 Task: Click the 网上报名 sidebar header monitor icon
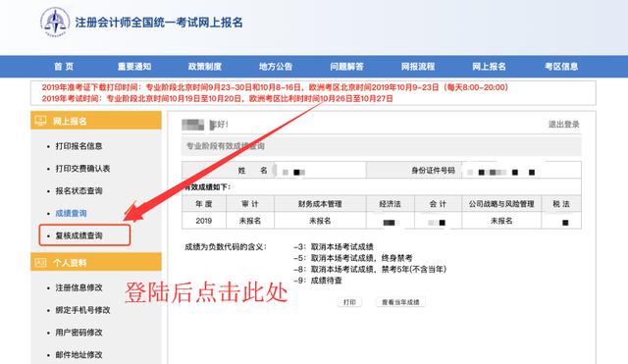point(40,121)
